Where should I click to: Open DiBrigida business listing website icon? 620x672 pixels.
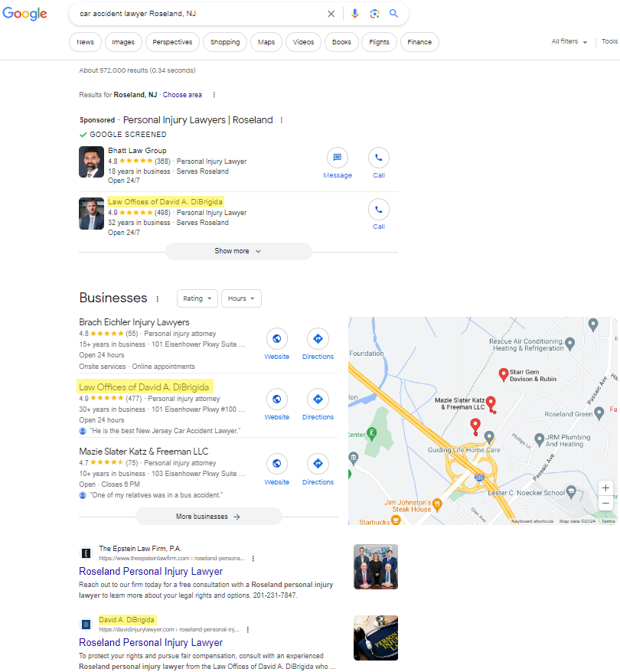point(277,399)
